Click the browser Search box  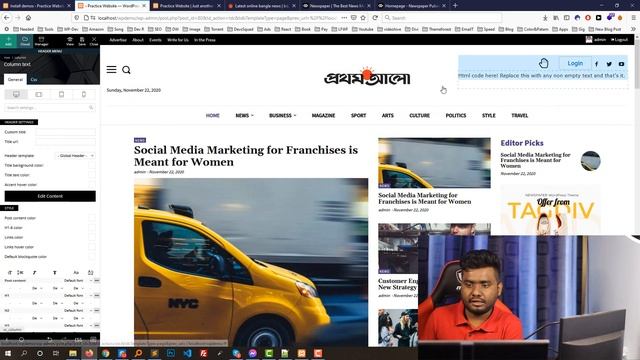click(442, 18)
